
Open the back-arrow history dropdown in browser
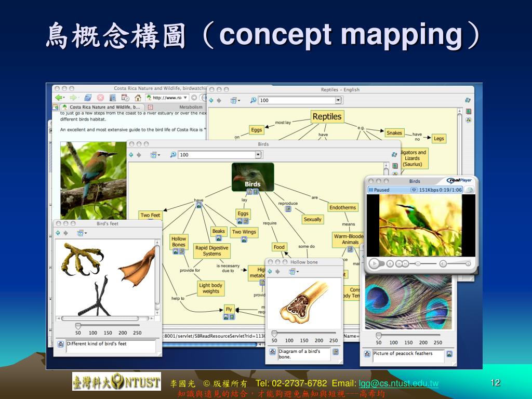[64, 98]
